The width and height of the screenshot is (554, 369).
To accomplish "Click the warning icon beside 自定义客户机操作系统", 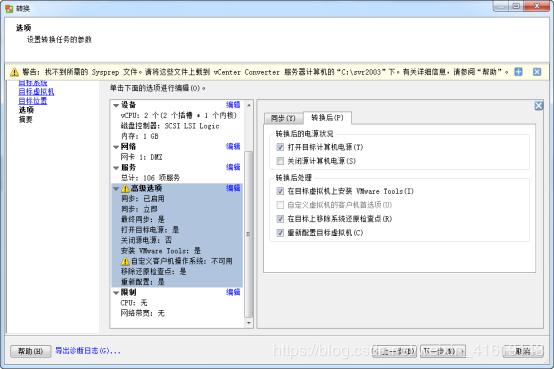I will point(125,262).
